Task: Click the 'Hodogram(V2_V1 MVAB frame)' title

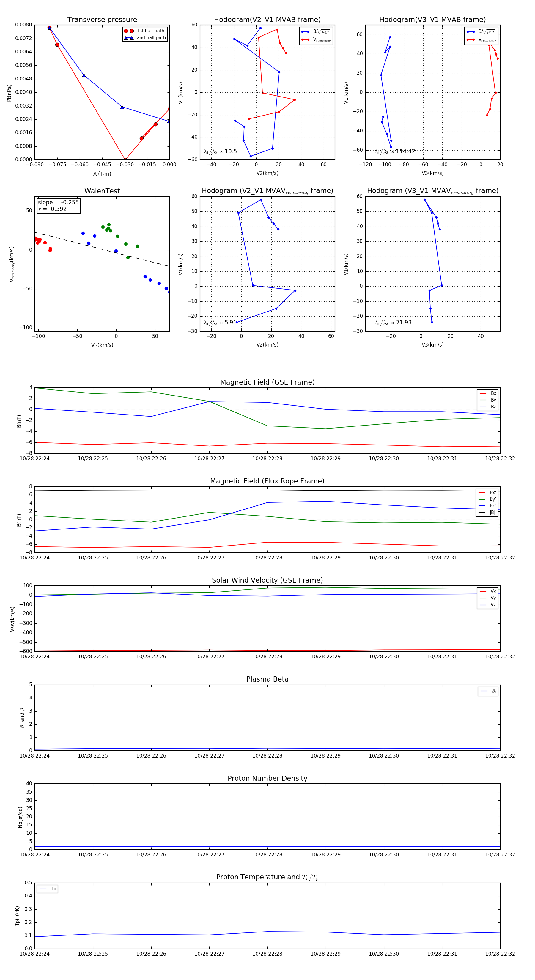Action: tap(267, 20)
